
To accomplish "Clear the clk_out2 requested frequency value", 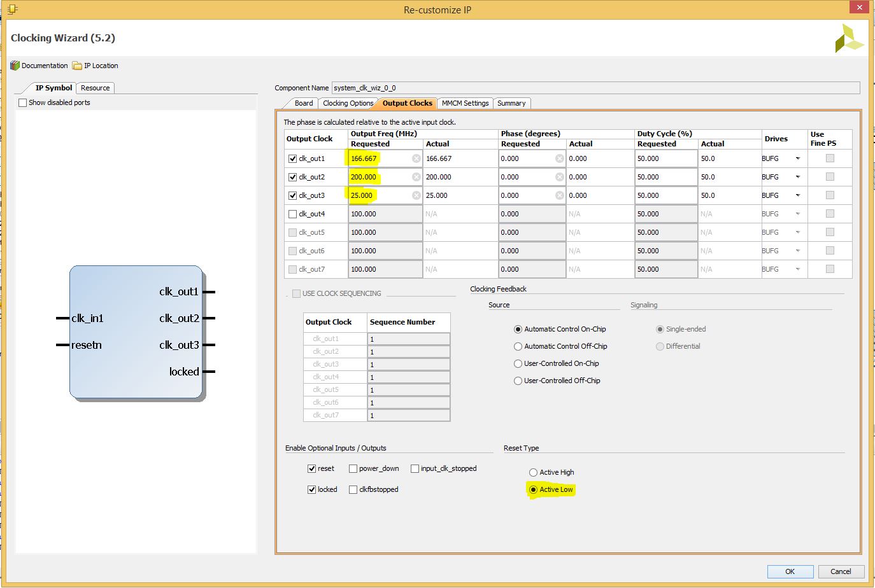I will coord(416,177).
